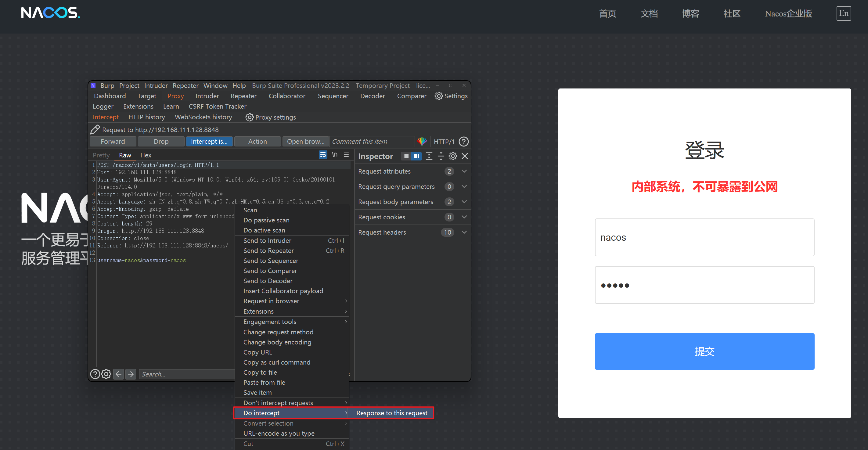This screenshot has height=450, width=868.
Task: Click the Comment this item field
Action: click(x=371, y=142)
